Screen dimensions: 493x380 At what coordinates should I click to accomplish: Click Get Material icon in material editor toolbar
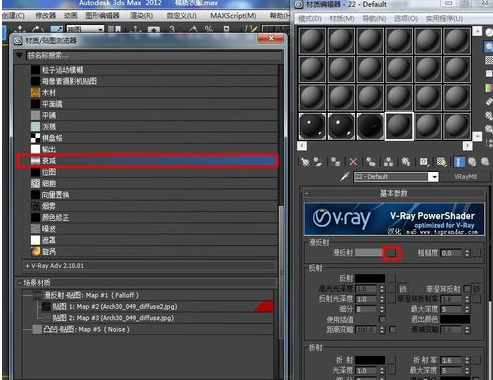tap(305, 162)
